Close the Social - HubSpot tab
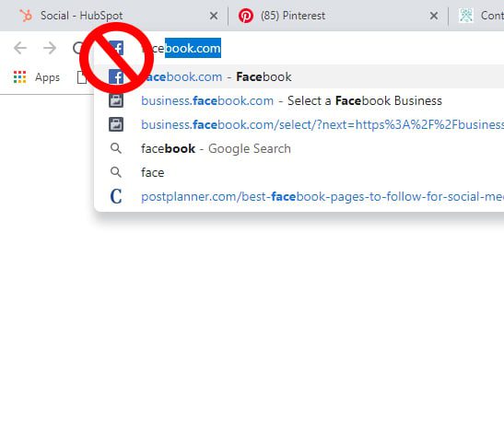This screenshot has height=430, width=504. 214,16
